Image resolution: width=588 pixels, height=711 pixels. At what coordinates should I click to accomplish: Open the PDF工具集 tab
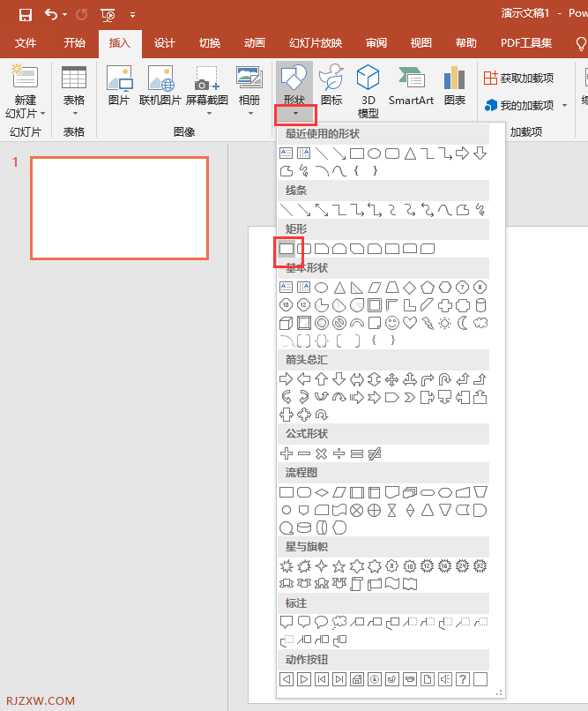[x=526, y=43]
